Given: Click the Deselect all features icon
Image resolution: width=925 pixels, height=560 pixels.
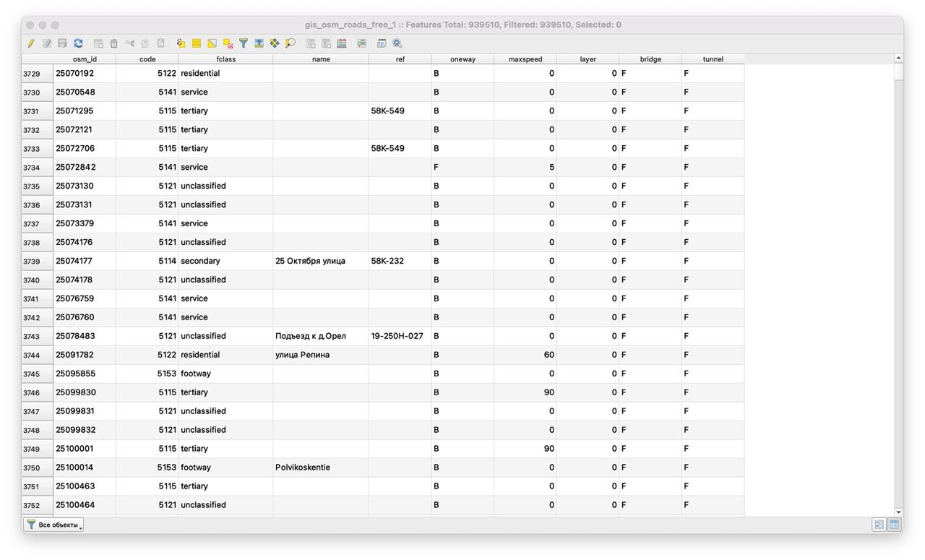Looking at the screenshot, I should coord(228,43).
